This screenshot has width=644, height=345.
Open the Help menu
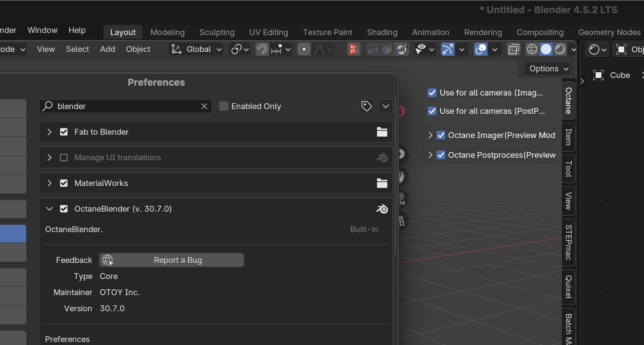pyautogui.click(x=77, y=30)
